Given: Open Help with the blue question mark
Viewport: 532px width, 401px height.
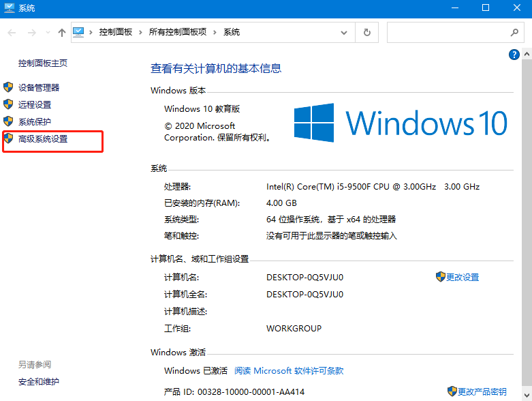Looking at the screenshot, I should pyautogui.click(x=514, y=55).
